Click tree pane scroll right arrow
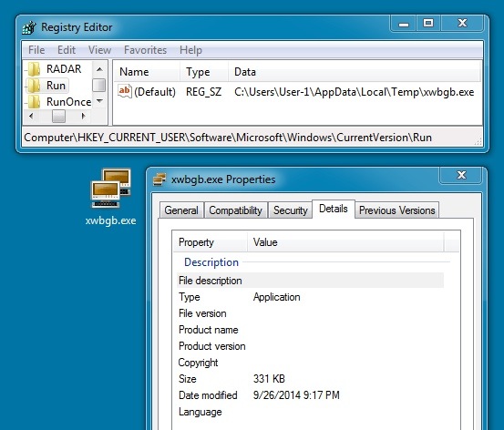 (x=84, y=116)
